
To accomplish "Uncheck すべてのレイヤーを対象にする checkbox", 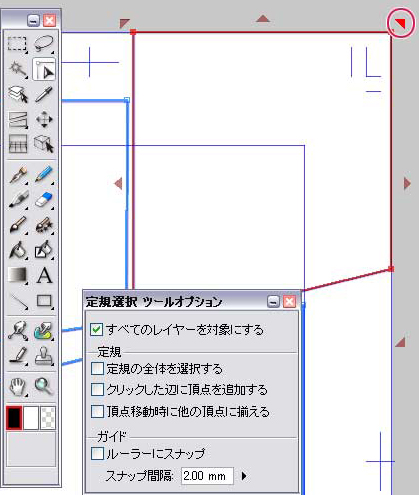I will [x=96, y=330].
